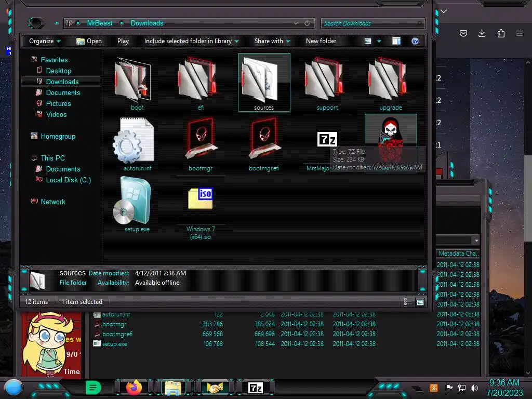The height and width of the screenshot is (399, 532).
Task: Click the Firefox list all tabs chevron
Action: (444, 11)
